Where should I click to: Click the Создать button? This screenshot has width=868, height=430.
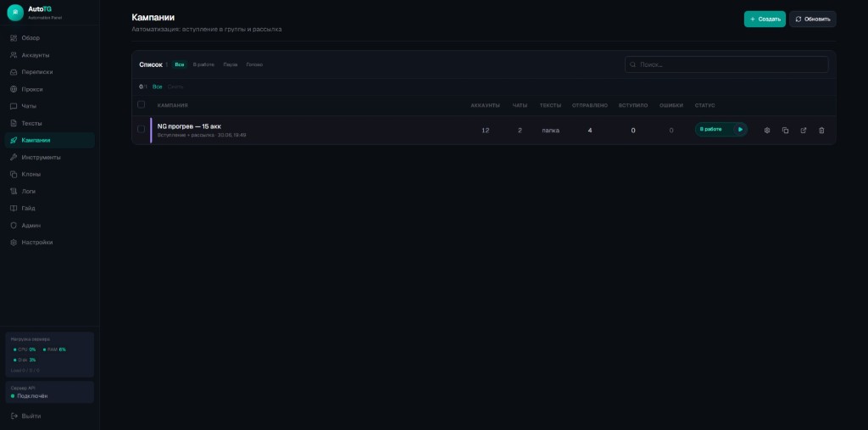[x=765, y=19]
